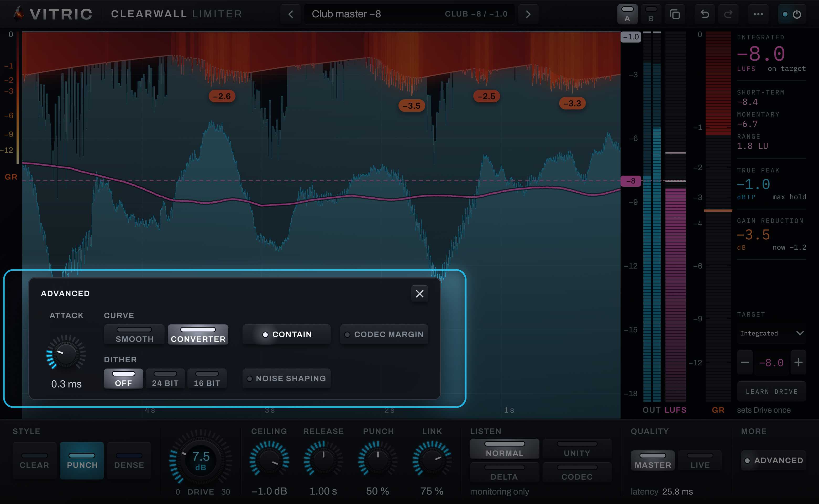This screenshot has height=504, width=819.
Task: Open the Integrated target dropdown
Action: (772, 333)
